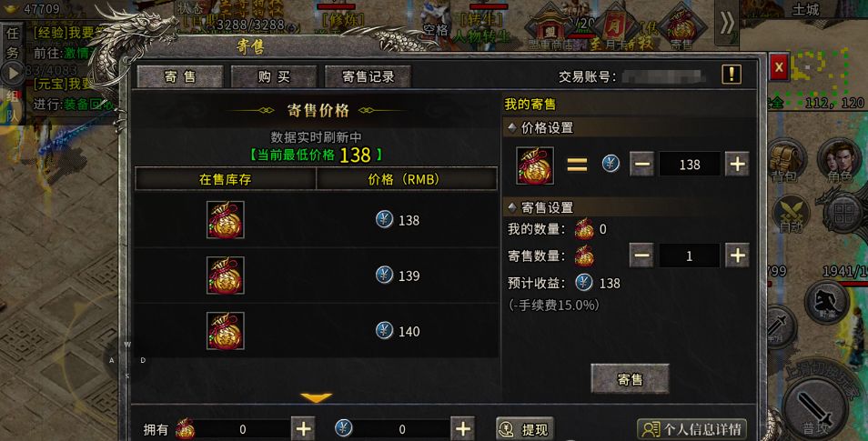Tap the 普攻 sword attack icon
868x441 pixels.
(x=814, y=407)
